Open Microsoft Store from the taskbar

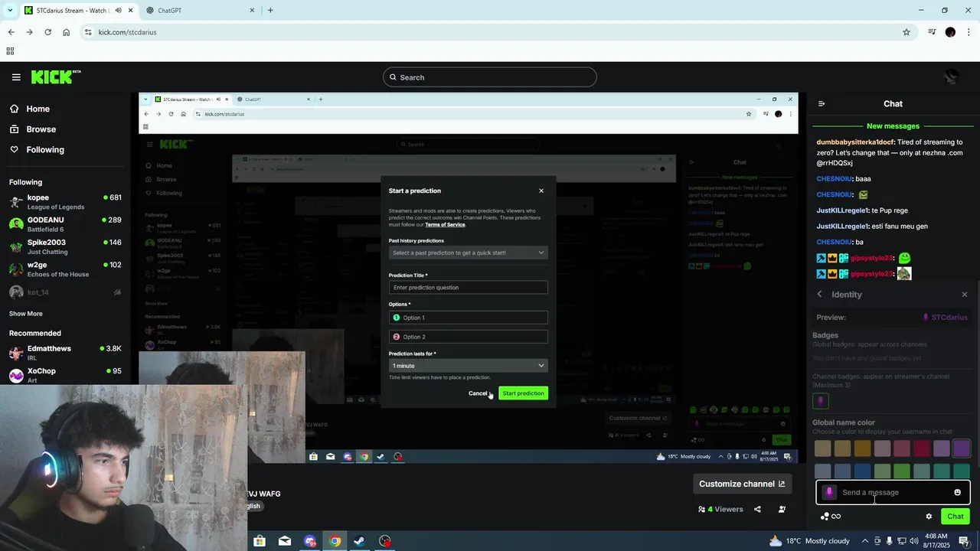point(260,541)
